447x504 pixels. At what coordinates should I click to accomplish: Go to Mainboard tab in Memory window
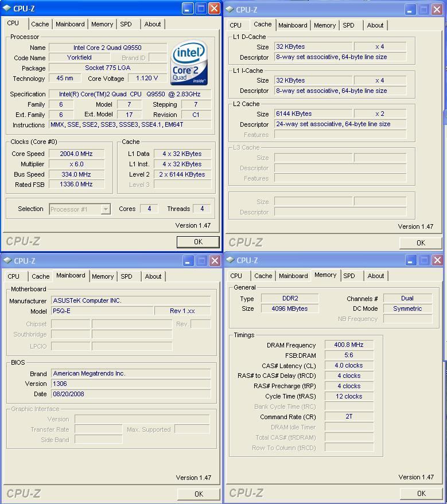coord(293,276)
